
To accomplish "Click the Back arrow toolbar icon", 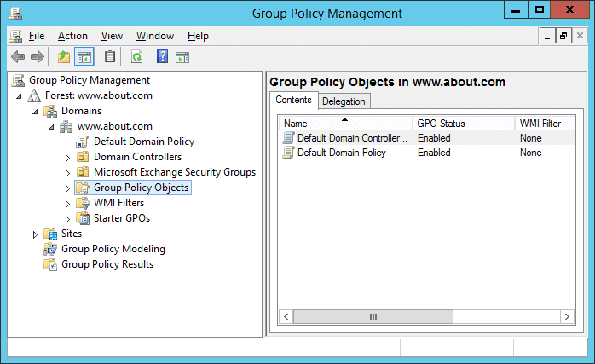I will (18, 57).
